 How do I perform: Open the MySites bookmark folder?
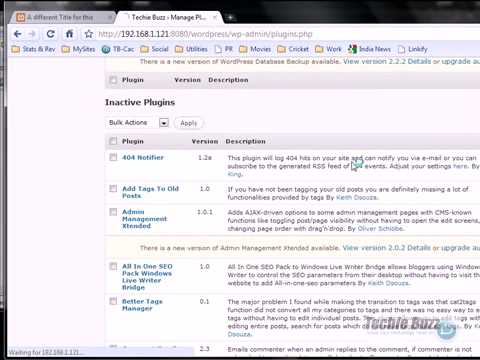click(x=78, y=49)
